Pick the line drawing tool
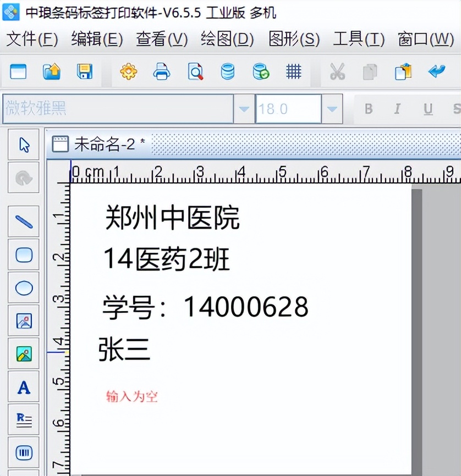Viewport: 461px width, 476px height. pos(23,221)
